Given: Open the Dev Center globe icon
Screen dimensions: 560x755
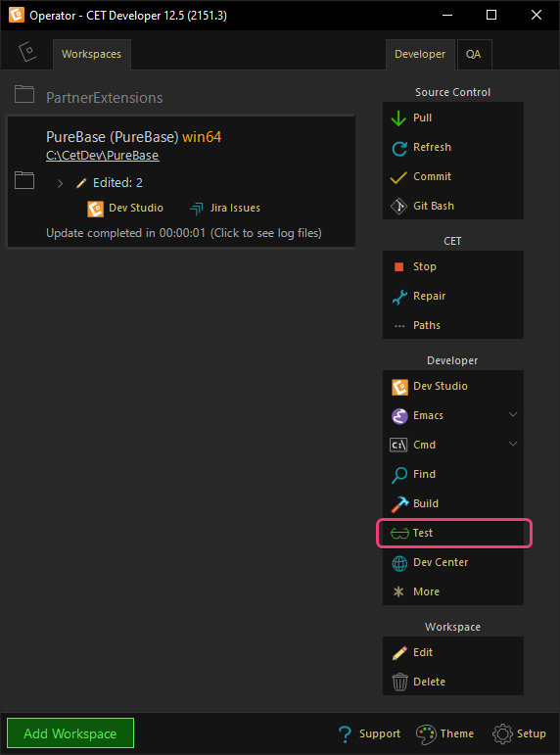Looking at the screenshot, I should tap(399, 563).
